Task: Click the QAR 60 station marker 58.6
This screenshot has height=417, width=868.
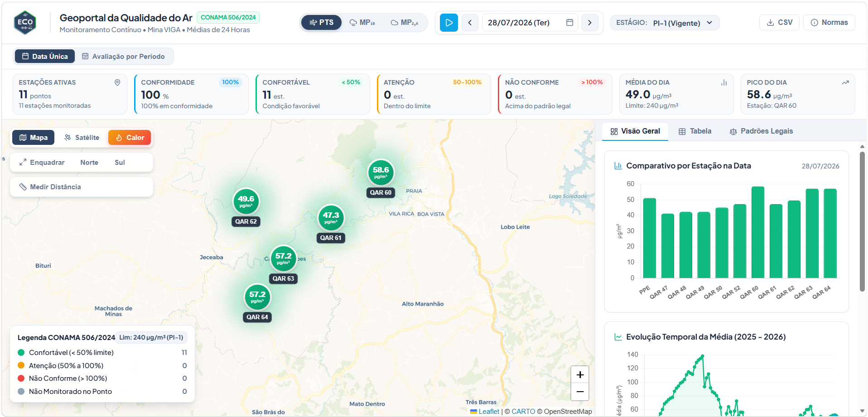Action: pos(381,173)
